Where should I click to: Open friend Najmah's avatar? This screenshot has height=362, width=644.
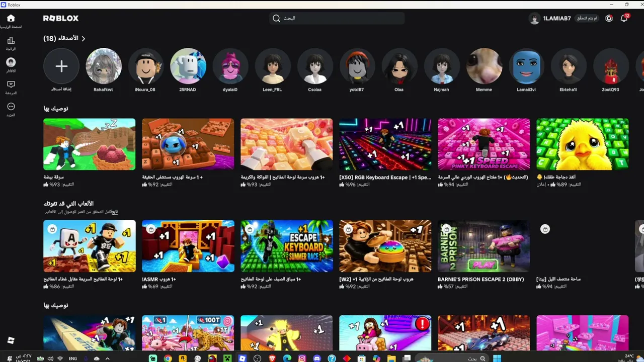point(442,66)
